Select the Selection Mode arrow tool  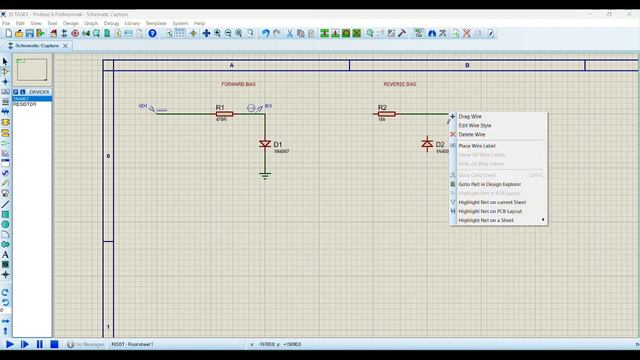(5, 61)
